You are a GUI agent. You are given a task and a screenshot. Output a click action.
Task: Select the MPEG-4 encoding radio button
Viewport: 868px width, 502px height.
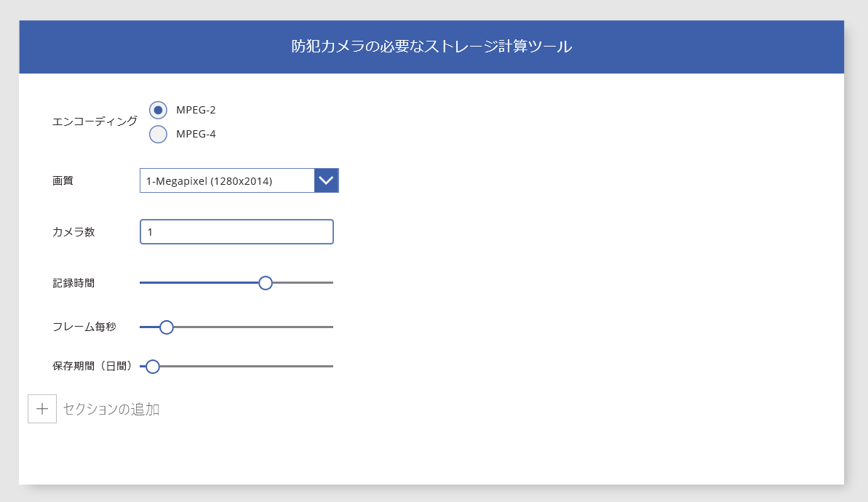158,135
